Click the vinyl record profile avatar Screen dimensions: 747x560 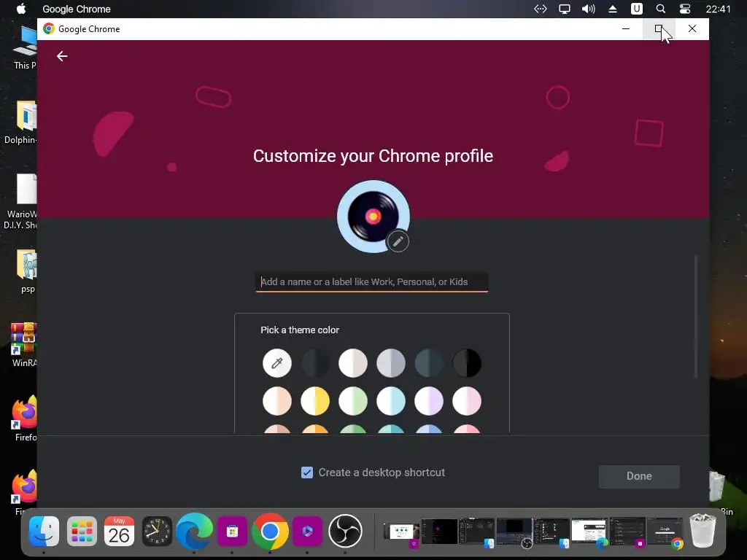373,216
